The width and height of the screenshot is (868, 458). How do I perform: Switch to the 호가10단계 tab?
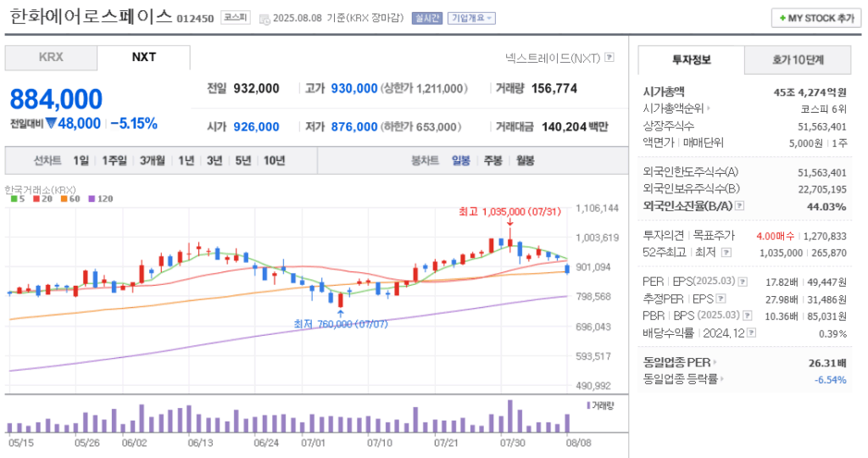coord(798,60)
